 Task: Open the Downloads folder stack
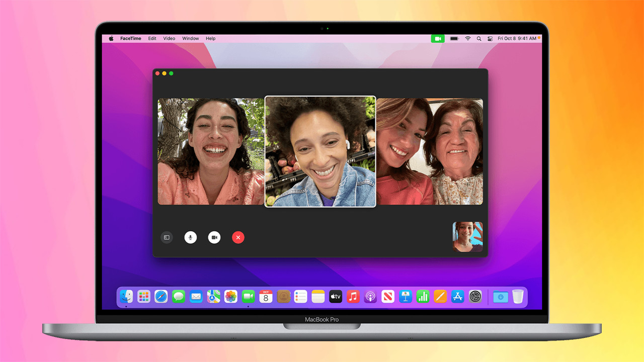[501, 297]
